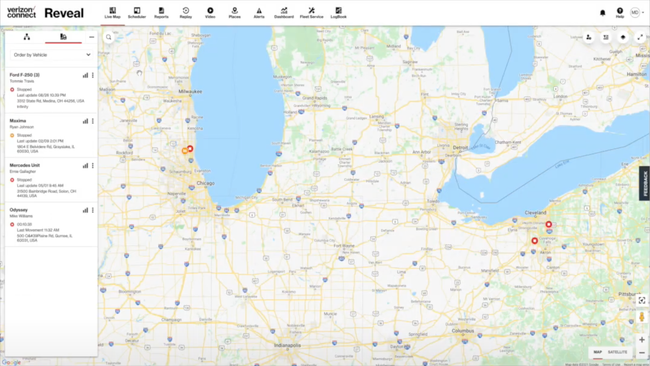Open the Feedback side tab
The width and height of the screenshot is (650, 366).
(645, 184)
